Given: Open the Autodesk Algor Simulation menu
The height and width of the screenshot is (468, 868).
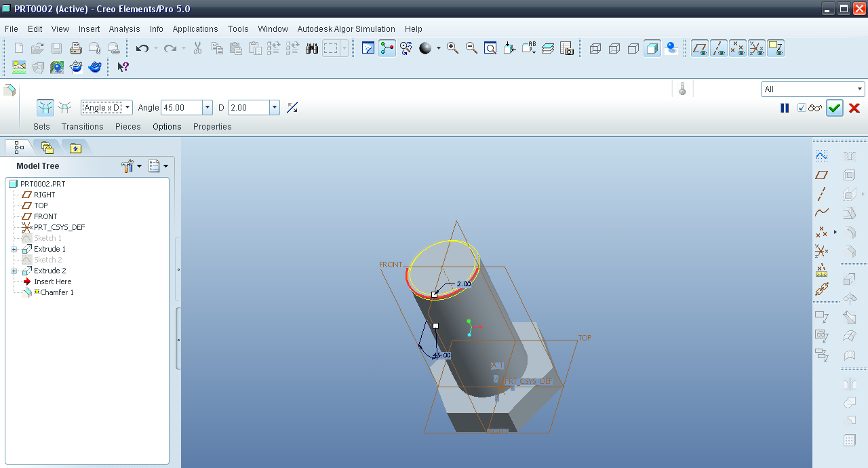Looking at the screenshot, I should pyautogui.click(x=346, y=28).
